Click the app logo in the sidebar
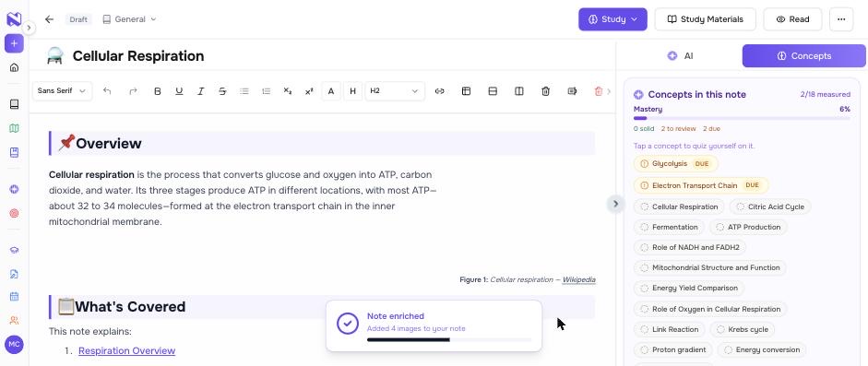Viewport: 868px width, 366px height. point(14,19)
